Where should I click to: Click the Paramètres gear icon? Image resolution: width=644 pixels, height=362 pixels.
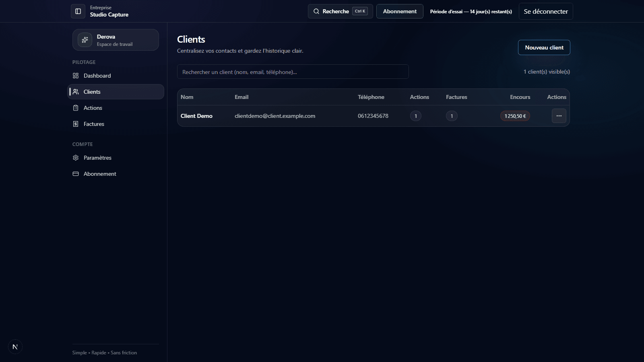point(76,158)
